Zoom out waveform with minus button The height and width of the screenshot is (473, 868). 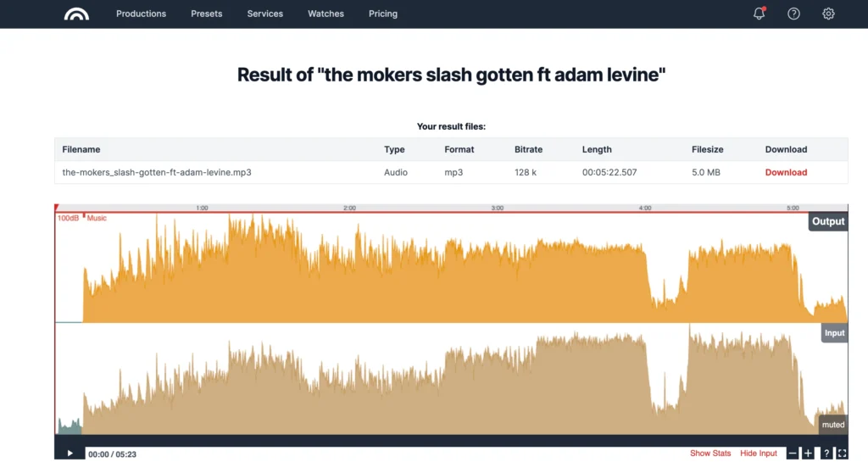click(x=793, y=454)
